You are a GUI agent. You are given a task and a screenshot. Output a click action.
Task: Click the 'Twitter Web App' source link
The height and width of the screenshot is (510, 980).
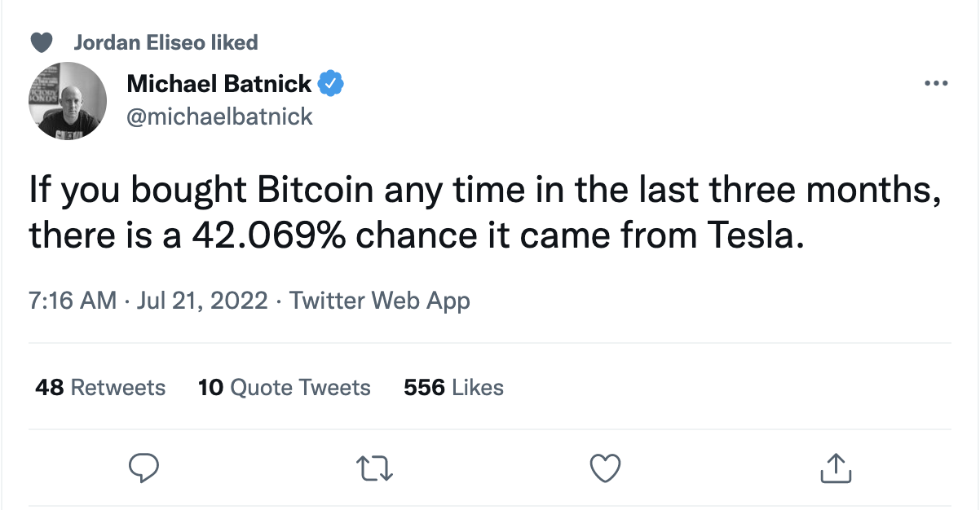coord(380,301)
